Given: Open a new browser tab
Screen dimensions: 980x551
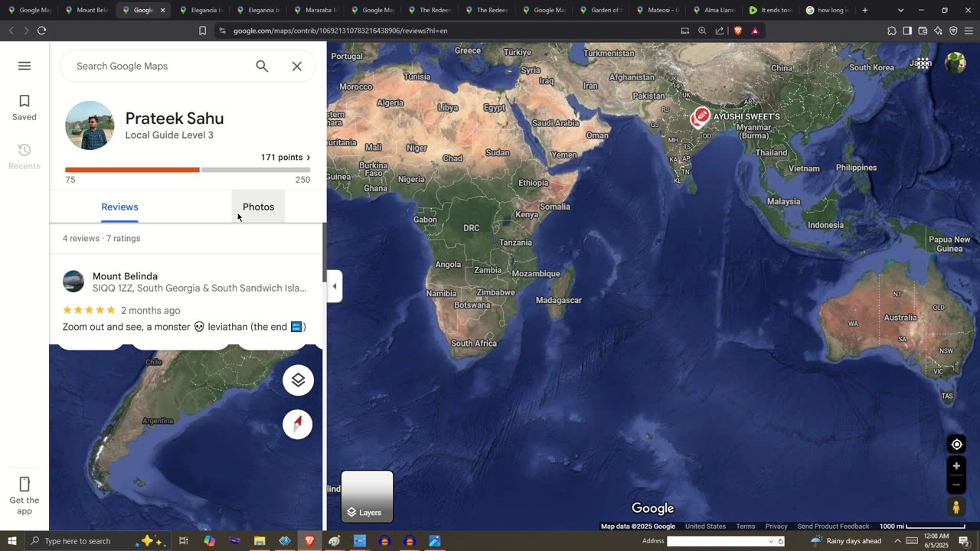Looking at the screenshot, I should 865,10.
